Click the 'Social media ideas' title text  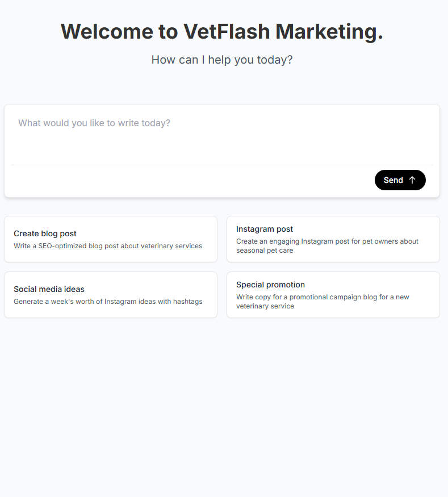click(x=49, y=289)
